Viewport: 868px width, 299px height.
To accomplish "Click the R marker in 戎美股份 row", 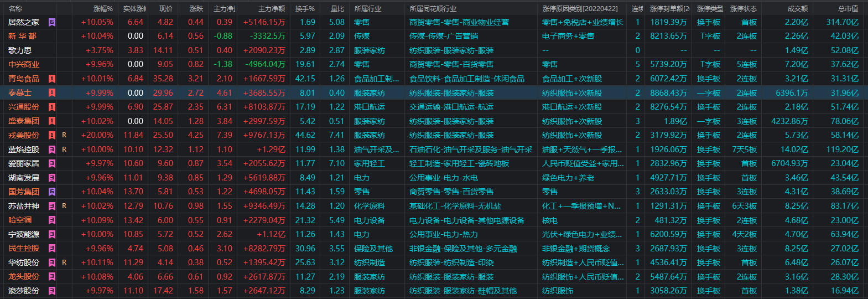I will (64, 135).
